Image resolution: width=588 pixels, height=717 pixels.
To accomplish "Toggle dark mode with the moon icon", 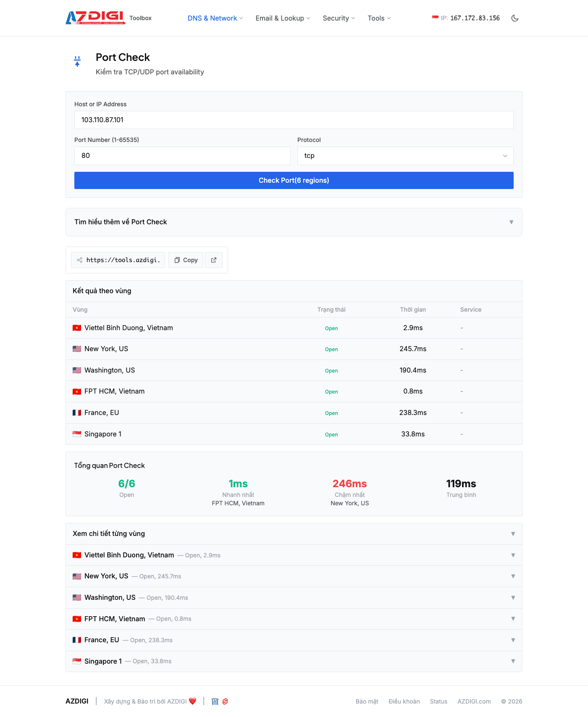I will (x=514, y=18).
